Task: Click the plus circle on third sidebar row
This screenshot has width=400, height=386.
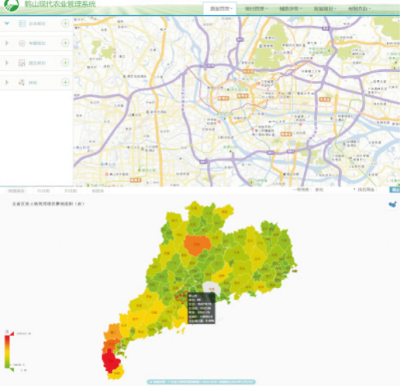Action: tap(65, 63)
